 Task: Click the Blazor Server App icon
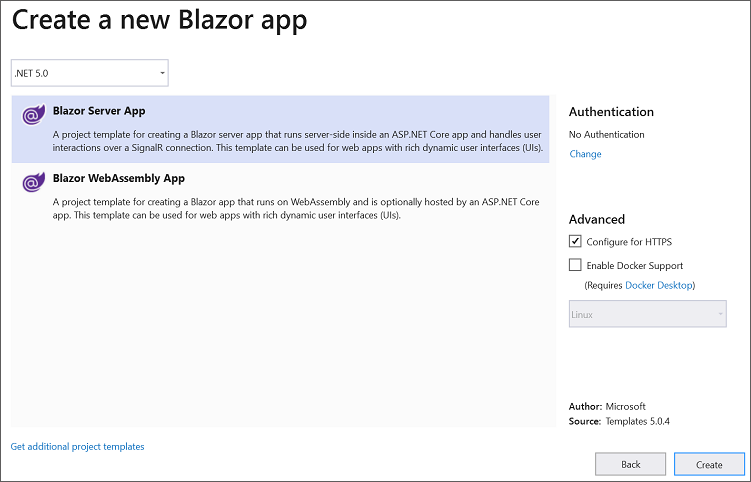tap(32, 116)
